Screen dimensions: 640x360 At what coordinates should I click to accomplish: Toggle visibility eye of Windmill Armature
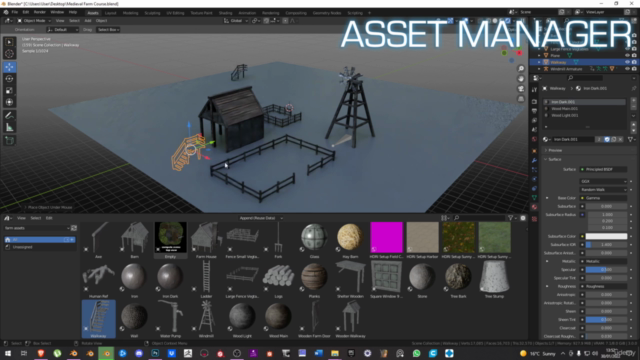pyautogui.click(x=627, y=69)
